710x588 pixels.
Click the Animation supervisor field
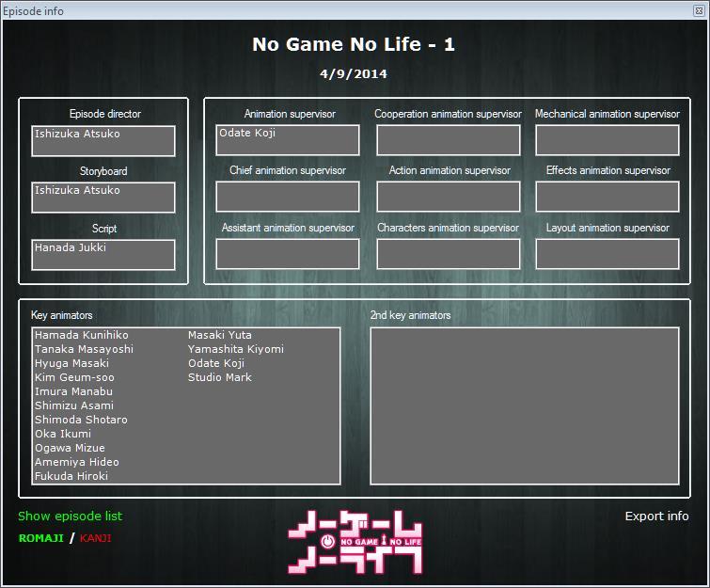288,140
